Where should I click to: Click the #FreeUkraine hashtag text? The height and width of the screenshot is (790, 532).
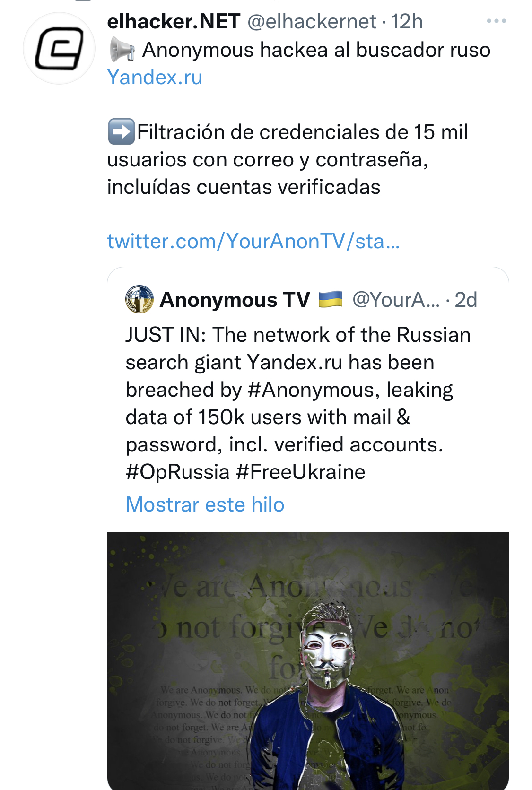pos(300,472)
